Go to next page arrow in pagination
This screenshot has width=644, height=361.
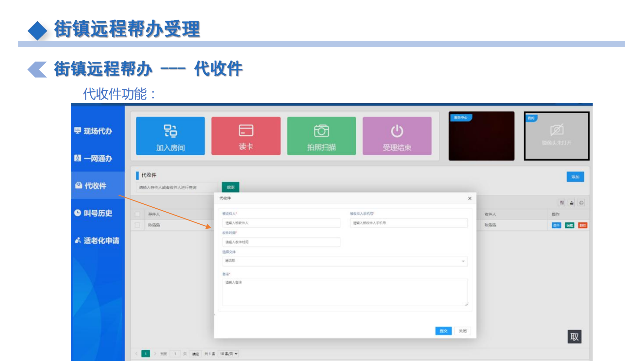click(x=155, y=354)
